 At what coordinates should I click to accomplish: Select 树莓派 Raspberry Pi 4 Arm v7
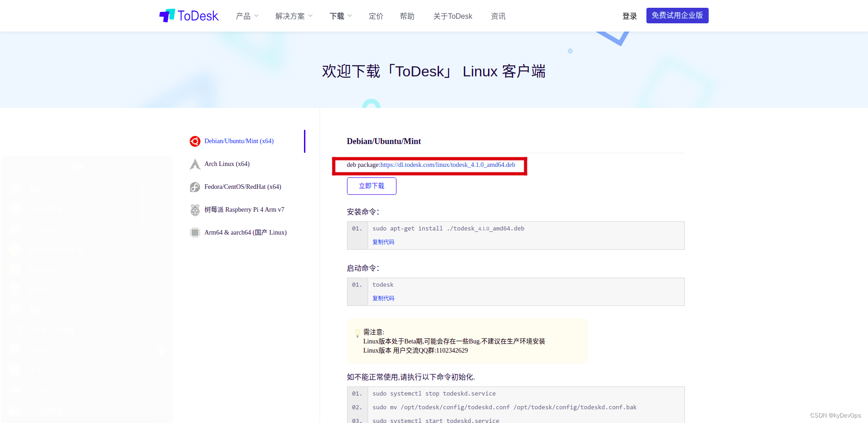coord(244,210)
